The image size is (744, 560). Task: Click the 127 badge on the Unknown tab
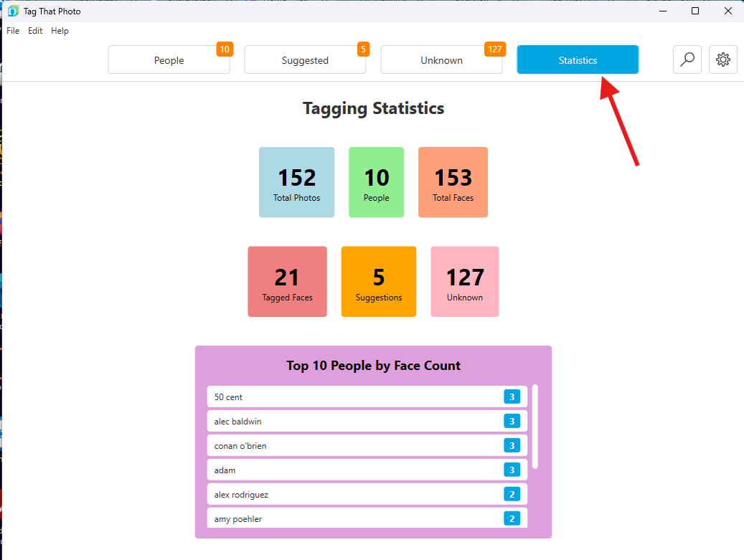click(494, 49)
